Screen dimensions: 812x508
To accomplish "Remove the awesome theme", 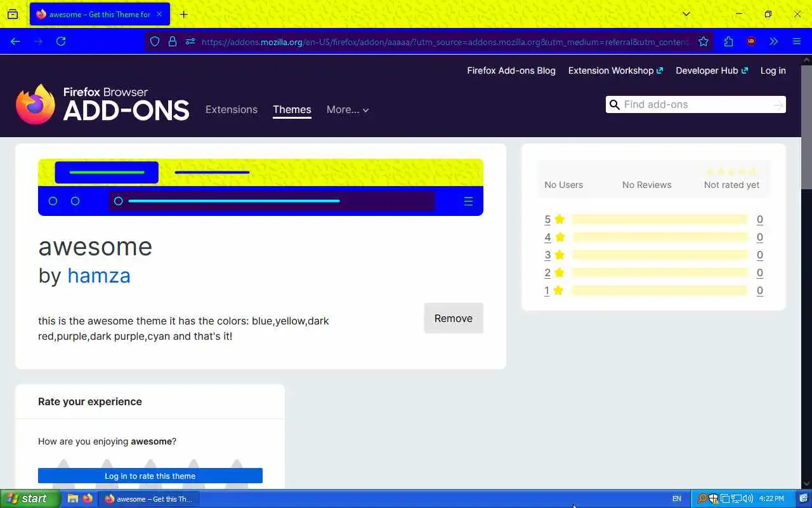I will tap(454, 318).
